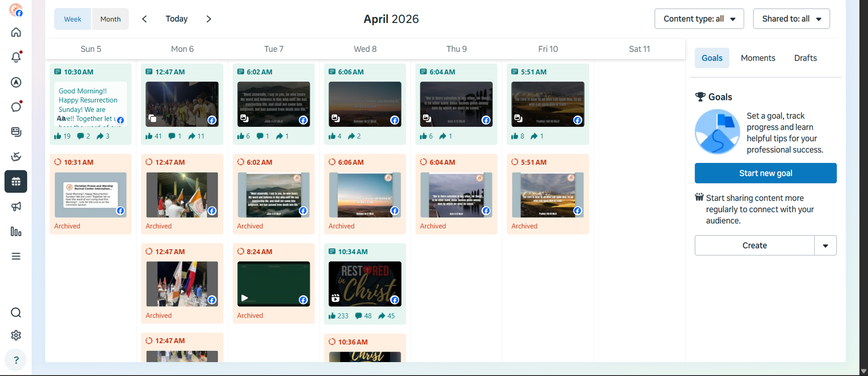868x376 pixels.
Task: Open Tue 7 8:24 AM archived video thumbnail
Action: pos(274,284)
